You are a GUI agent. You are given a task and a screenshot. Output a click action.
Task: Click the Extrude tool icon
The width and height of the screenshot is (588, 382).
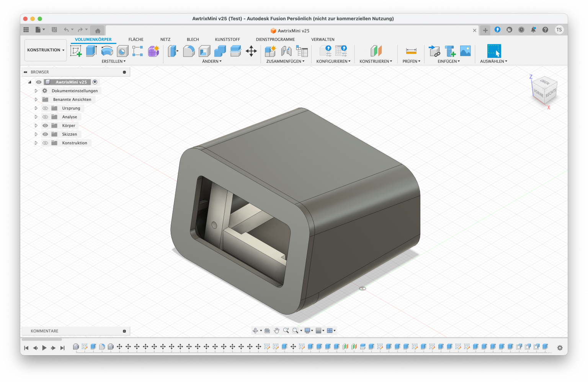[91, 51]
